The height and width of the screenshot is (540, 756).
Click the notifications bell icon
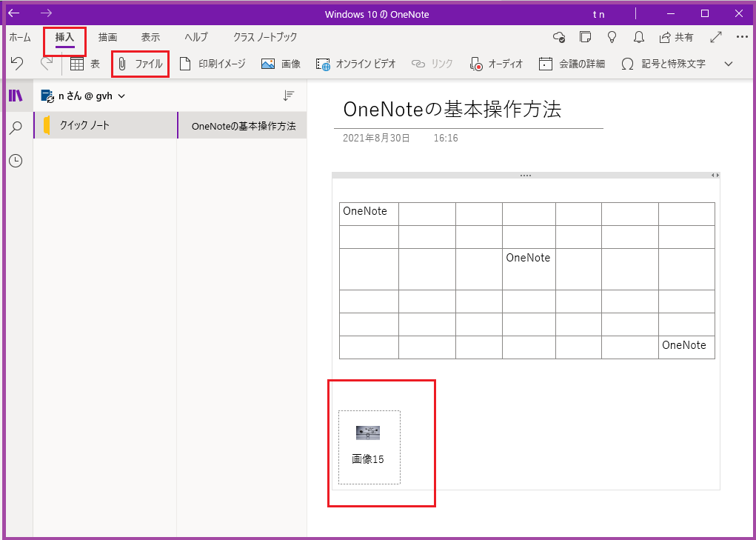click(x=638, y=37)
